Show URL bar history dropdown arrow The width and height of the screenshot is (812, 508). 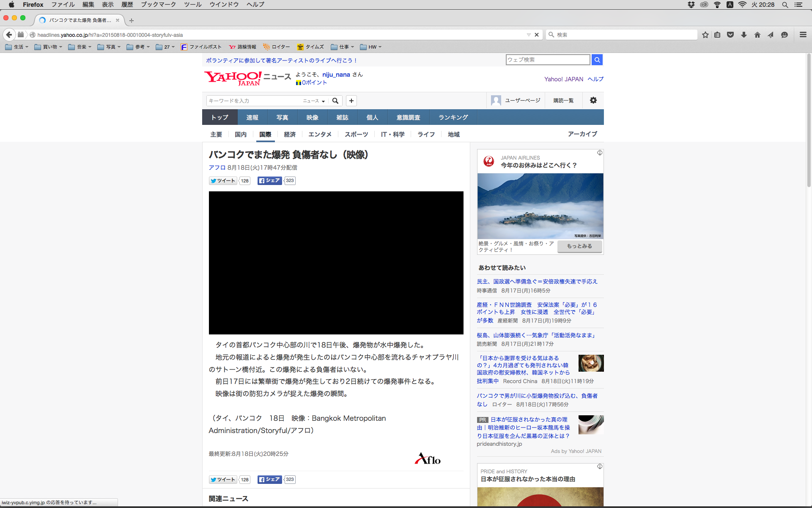529,35
